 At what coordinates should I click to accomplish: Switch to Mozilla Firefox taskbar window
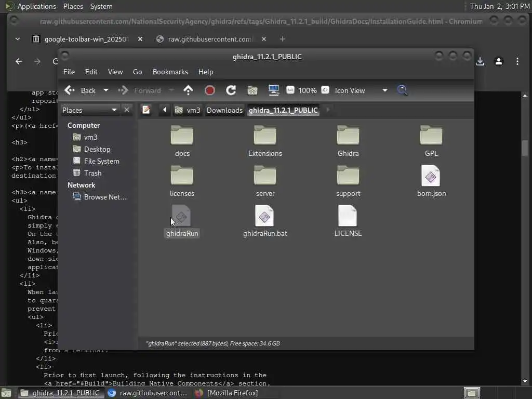pos(227,393)
